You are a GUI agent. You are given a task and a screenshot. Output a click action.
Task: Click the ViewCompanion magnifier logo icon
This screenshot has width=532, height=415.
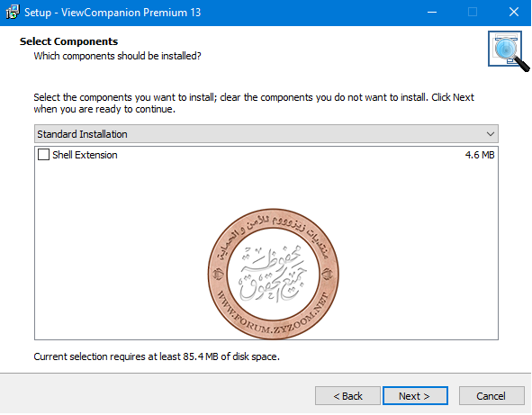508,51
